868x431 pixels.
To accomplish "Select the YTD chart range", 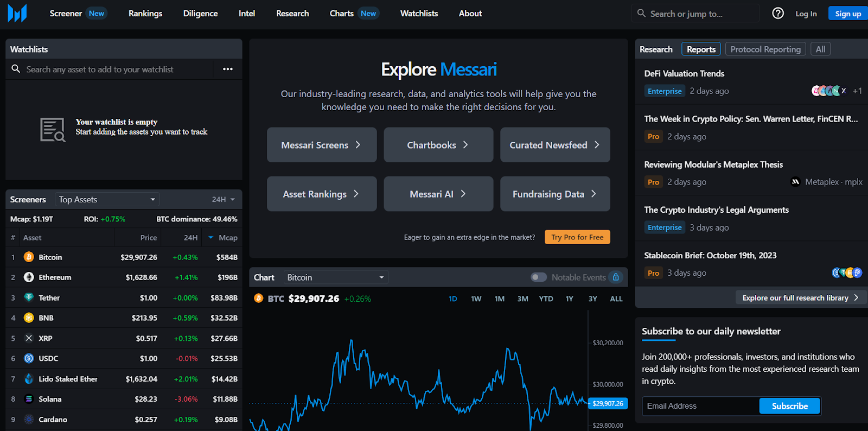I will point(546,299).
